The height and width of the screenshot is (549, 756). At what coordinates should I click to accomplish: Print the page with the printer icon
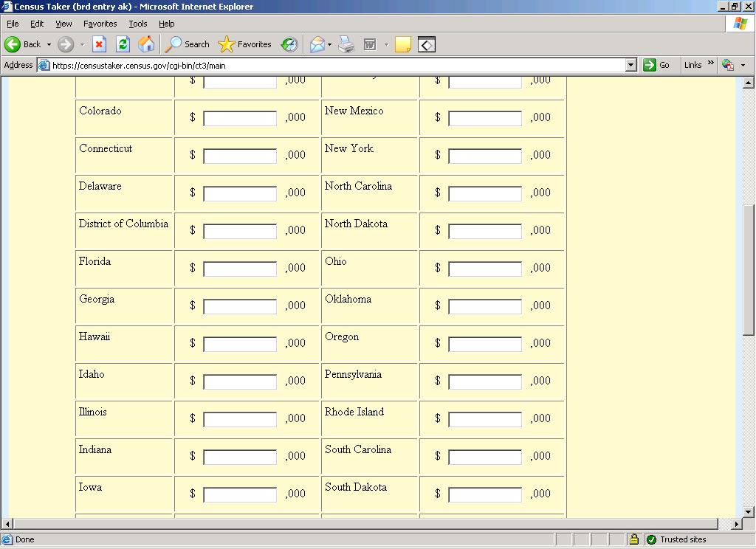[x=346, y=44]
